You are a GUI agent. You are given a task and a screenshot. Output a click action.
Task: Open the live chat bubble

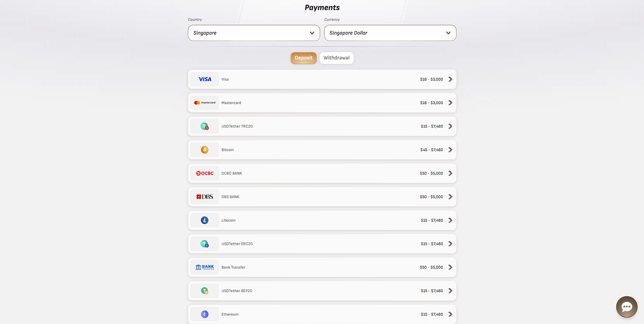coord(627,307)
